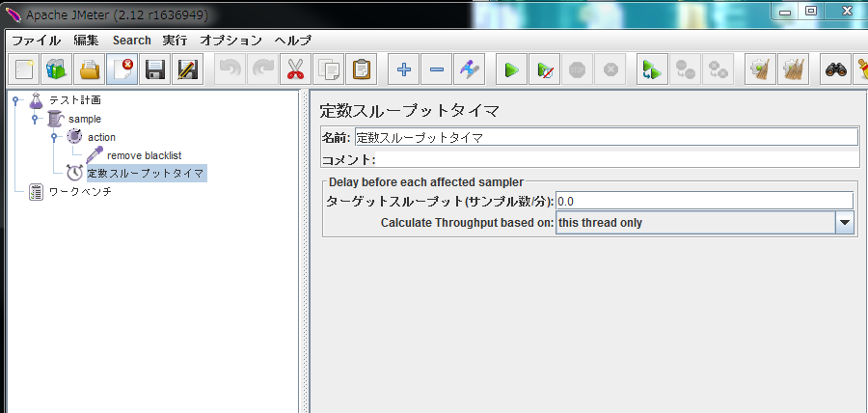Click the Shutdown test X icon
The image size is (868, 413).
(x=610, y=69)
